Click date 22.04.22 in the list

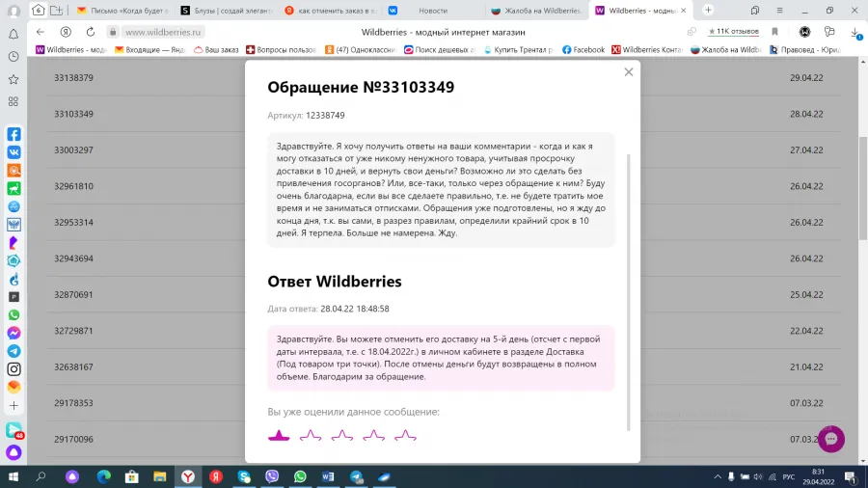[806, 331]
